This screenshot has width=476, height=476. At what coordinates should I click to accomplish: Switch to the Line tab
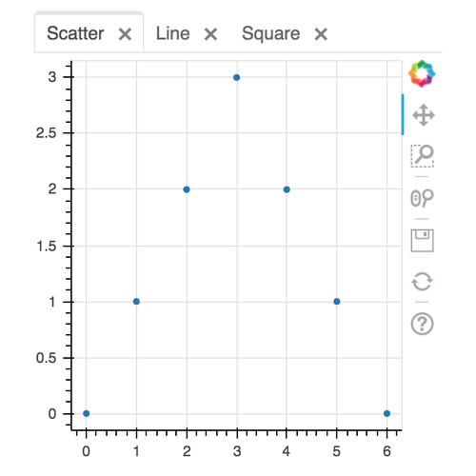pyautogui.click(x=173, y=33)
